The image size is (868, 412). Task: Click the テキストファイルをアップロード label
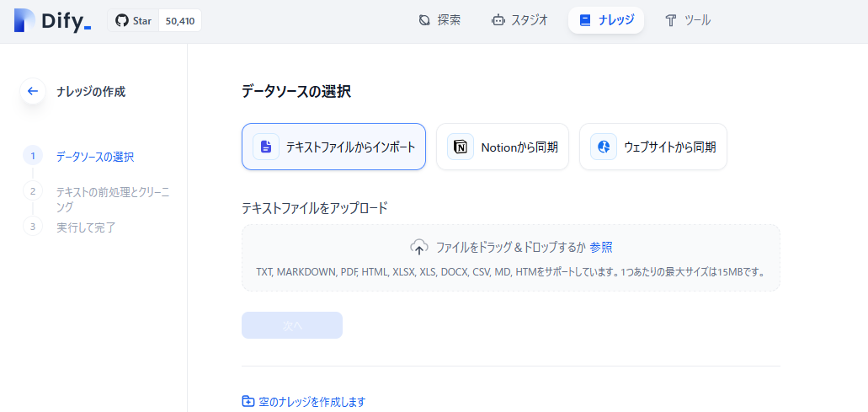pos(314,208)
